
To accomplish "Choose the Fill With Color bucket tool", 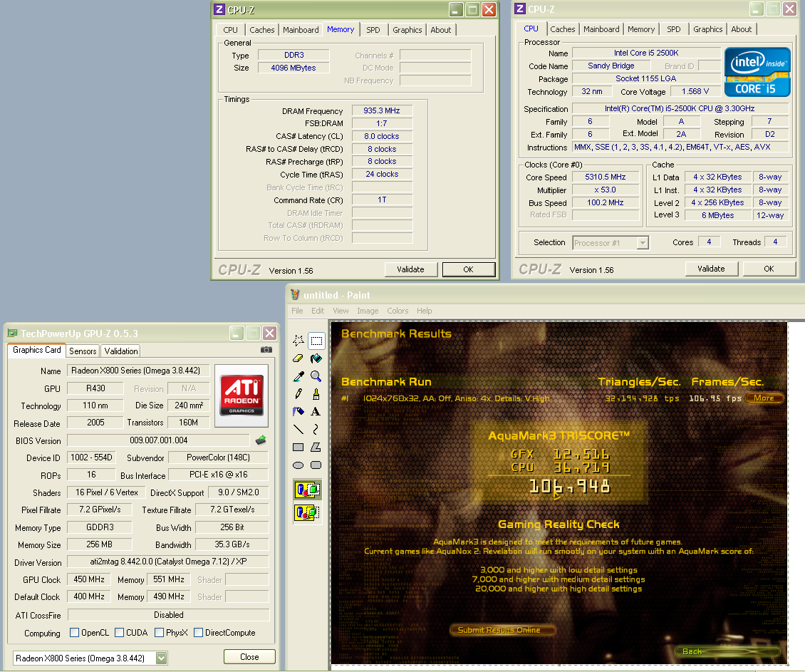I will click(x=316, y=358).
